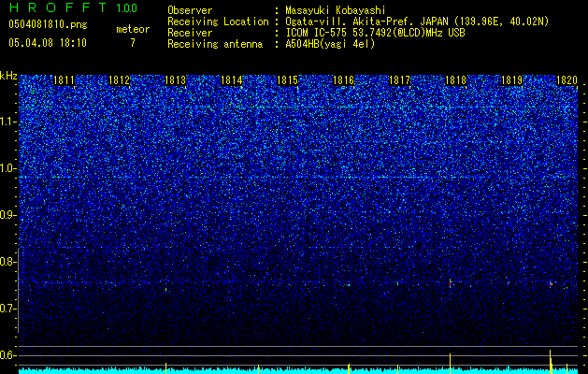Click the 1820 time axis label

(x=566, y=80)
